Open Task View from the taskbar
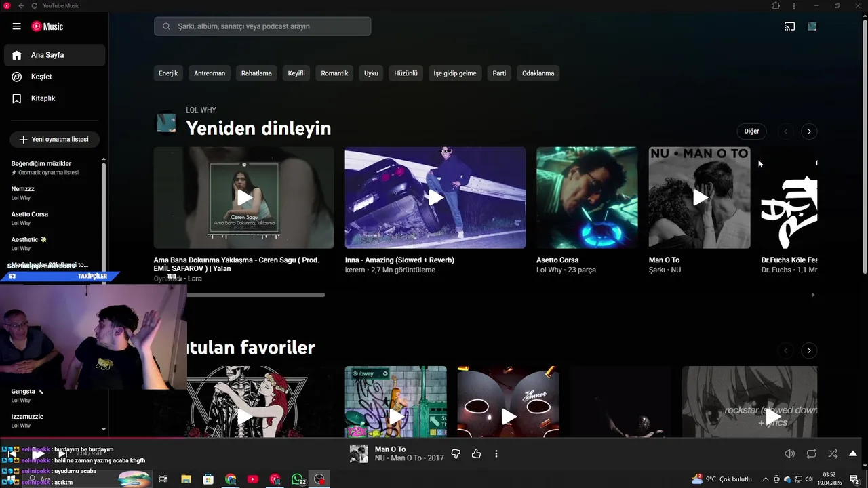The image size is (868, 488). click(163, 479)
